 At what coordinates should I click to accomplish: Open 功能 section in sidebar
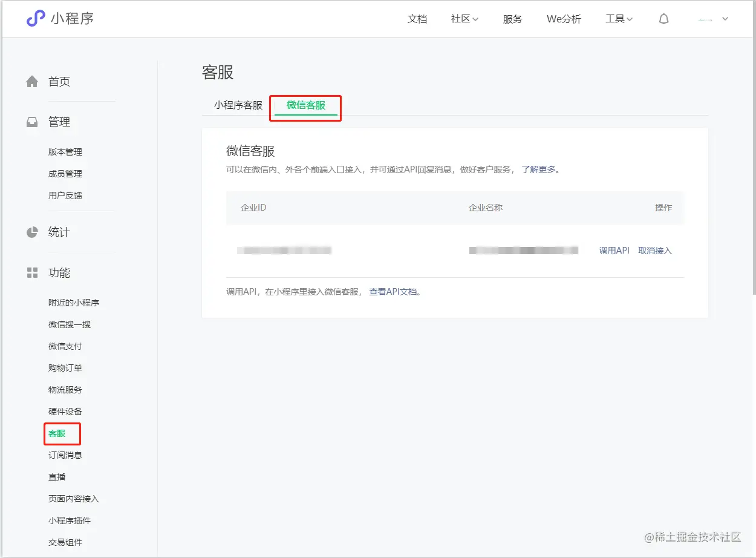[59, 273]
